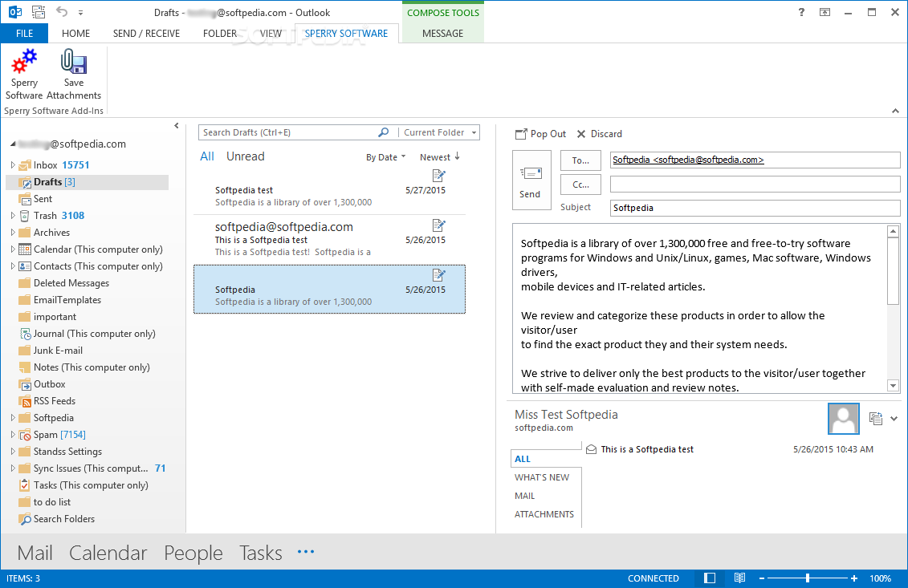Switch to Normal view icon in status bar
908x588 pixels.
pos(710,578)
